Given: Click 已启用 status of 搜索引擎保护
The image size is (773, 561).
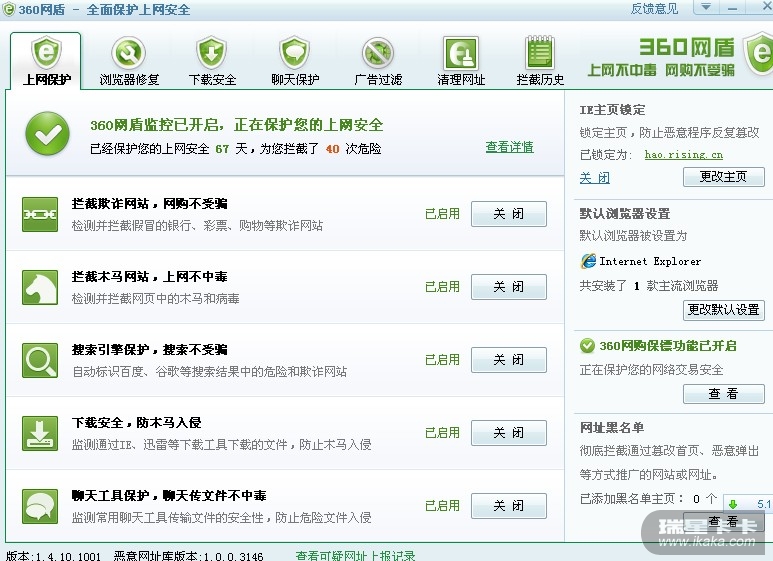Looking at the screenshot, I should (442, 360).
